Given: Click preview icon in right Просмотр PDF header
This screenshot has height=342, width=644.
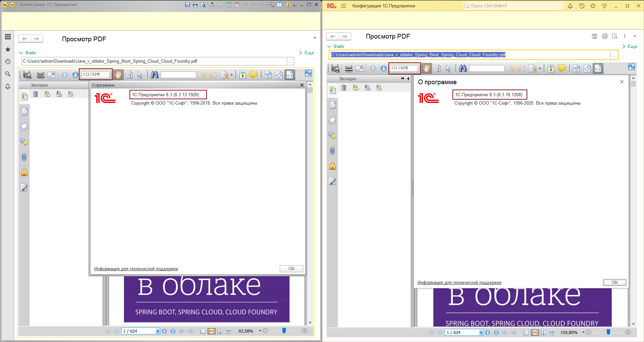Looking at the screenshot, I should [x=614, y=36].
